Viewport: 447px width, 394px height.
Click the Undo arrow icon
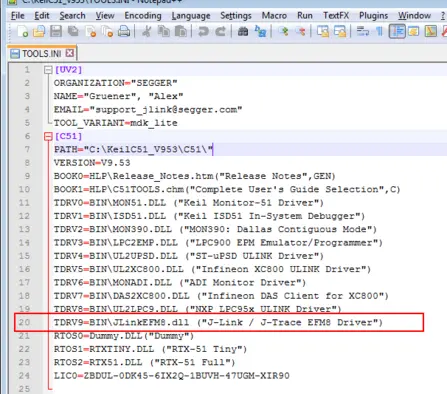click(203, 32)
